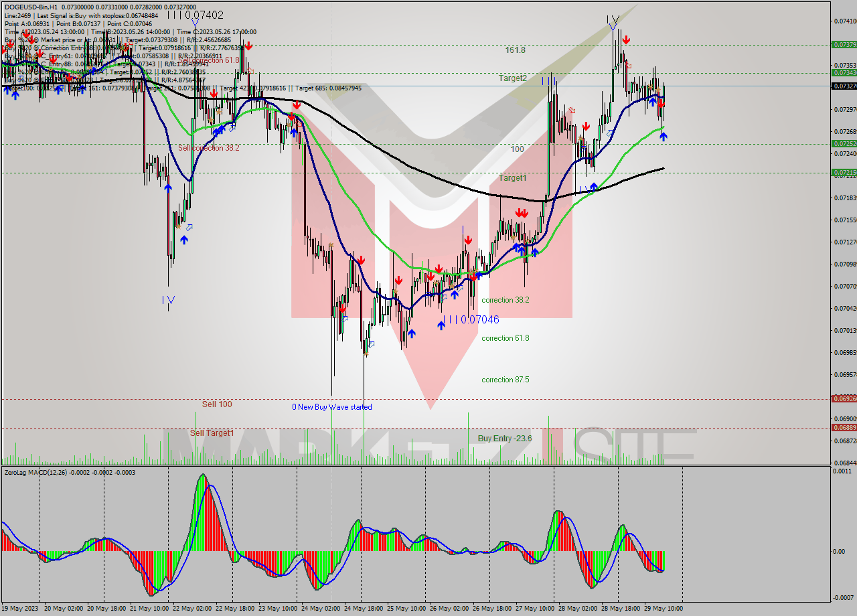This screenshot has width=857, height=616.
Task: Click the 0.07127 price axis value
Action: click(x=844, y=242)
